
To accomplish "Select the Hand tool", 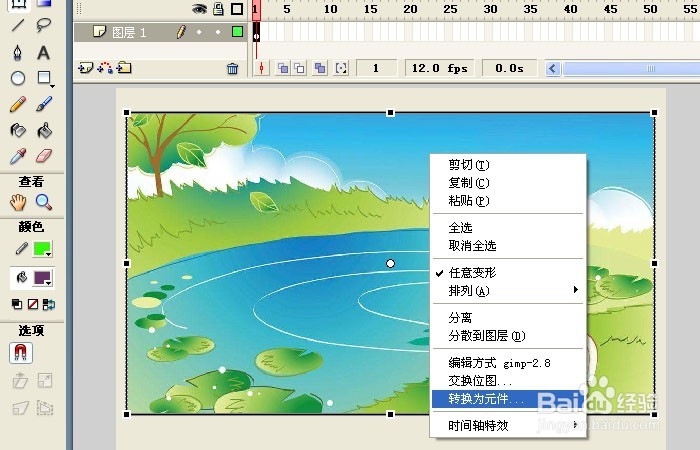I will tap(18, 203).
